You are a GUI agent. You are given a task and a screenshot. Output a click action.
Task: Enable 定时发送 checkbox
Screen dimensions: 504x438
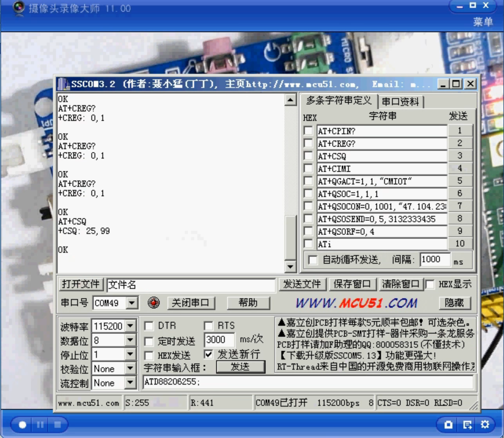tap(149, 341)
